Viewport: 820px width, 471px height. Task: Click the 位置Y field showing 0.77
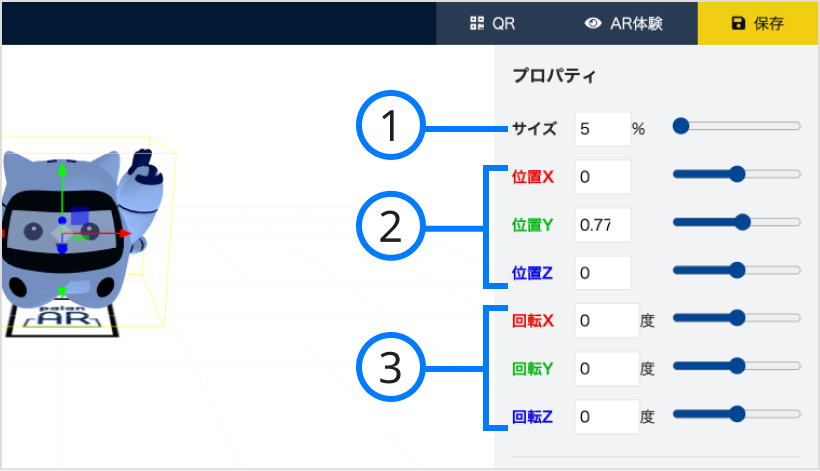pyautogui.click(x=603, y=225)
